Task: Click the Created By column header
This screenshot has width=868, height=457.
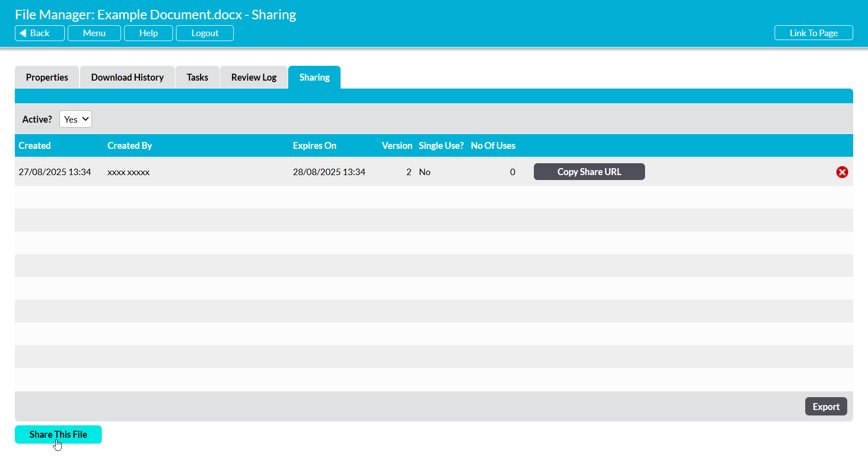Action: 130,146
